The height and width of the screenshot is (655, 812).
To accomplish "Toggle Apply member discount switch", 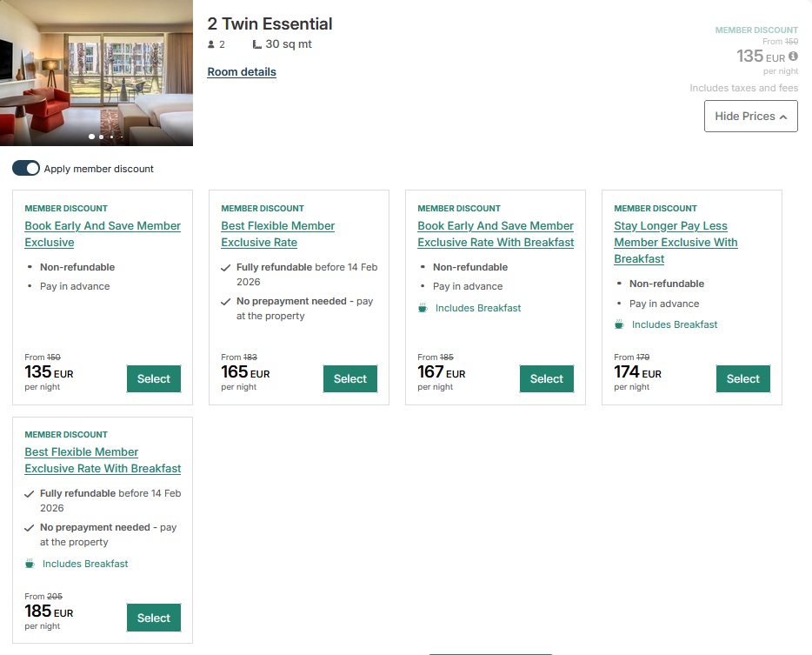I will tap(26, 166).
